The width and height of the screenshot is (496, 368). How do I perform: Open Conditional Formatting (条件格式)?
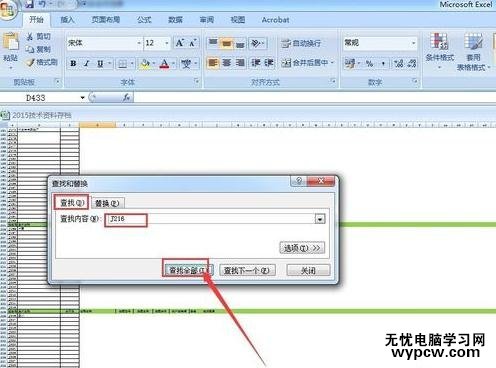coord(439,50)
